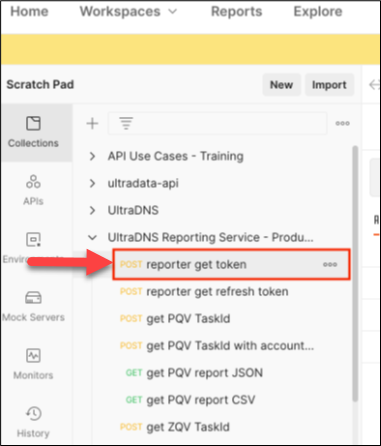Open the Workspaces dropdown

coord(128,12)
